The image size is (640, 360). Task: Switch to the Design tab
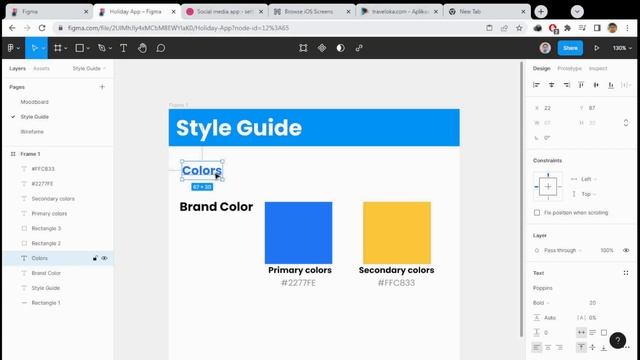541,69
